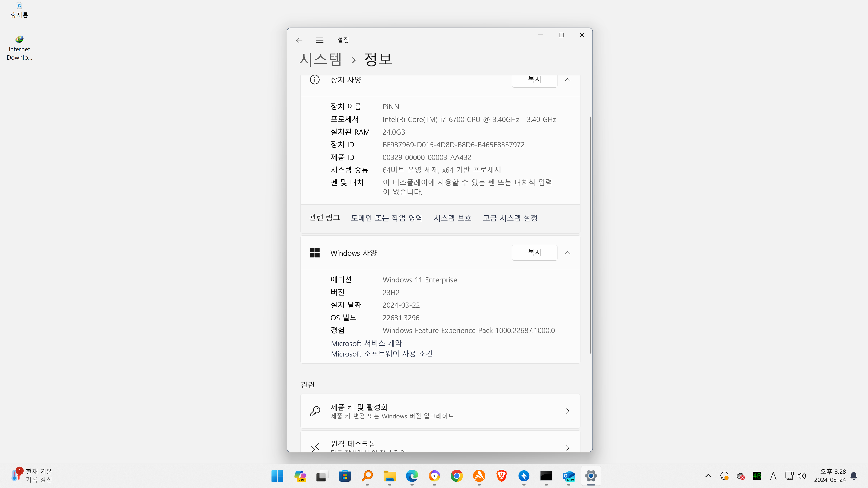
Task: Select the 24.0GB installed RAM value
Action: tap(394, 132)
